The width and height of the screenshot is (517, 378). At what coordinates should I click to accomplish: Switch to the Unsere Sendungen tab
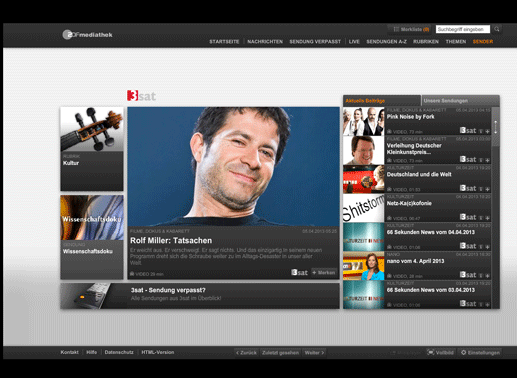(x=460, y=101)
